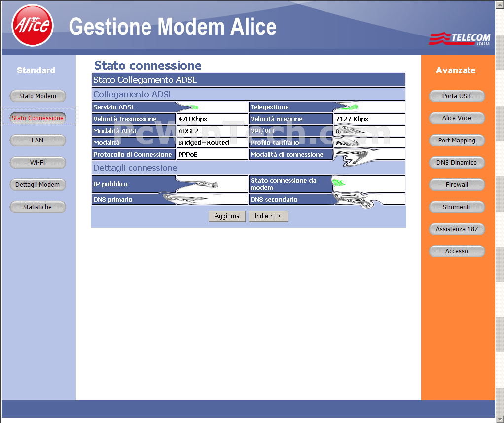Click the Velocità ricezione label
The height and width of the screenshot is (423, 504).
277,119
